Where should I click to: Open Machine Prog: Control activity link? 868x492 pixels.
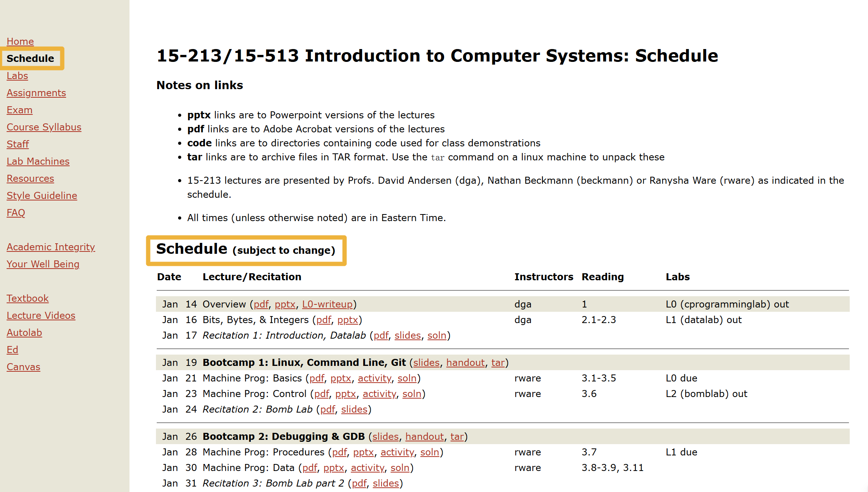coord(379,394)
